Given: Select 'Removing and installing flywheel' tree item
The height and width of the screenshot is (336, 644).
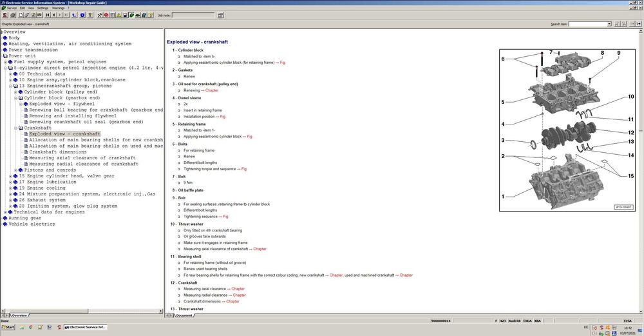Looking at the screenshot, I should coord(73,116).
